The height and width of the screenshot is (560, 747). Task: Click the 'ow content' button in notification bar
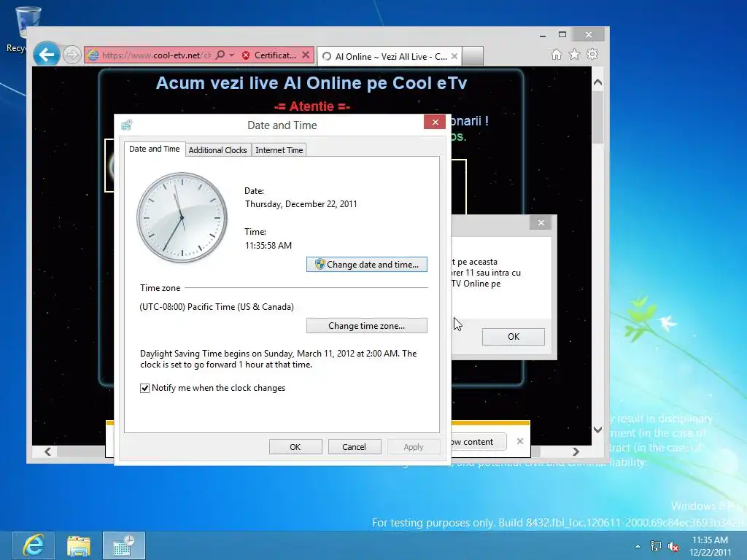click(x=478, y=442)
